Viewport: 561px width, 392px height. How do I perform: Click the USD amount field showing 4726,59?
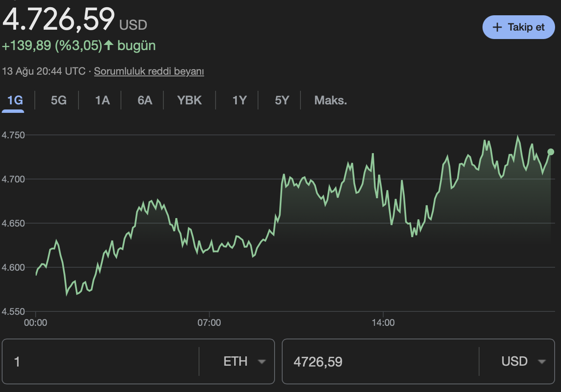click(381, 361)
